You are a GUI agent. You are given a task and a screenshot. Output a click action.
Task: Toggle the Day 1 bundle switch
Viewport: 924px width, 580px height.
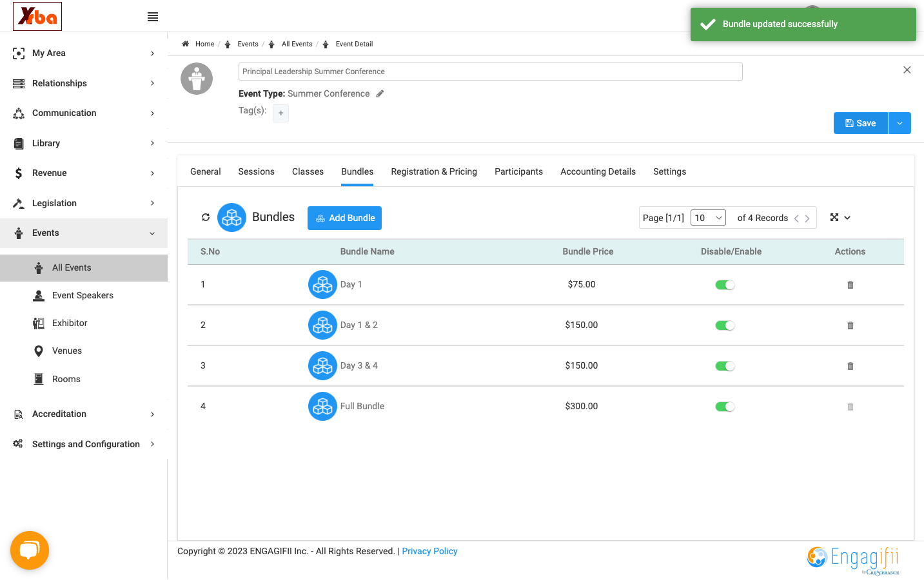[x=725, y=285]
